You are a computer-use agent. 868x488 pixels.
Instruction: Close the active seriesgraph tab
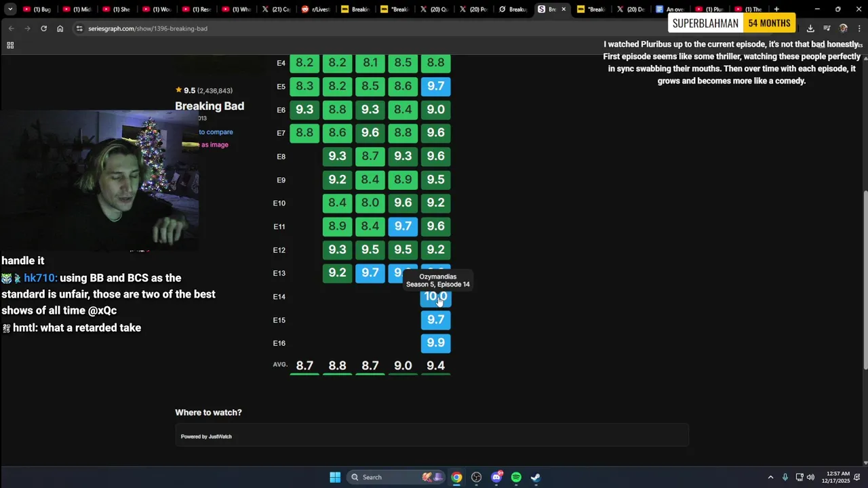point(564,9)
